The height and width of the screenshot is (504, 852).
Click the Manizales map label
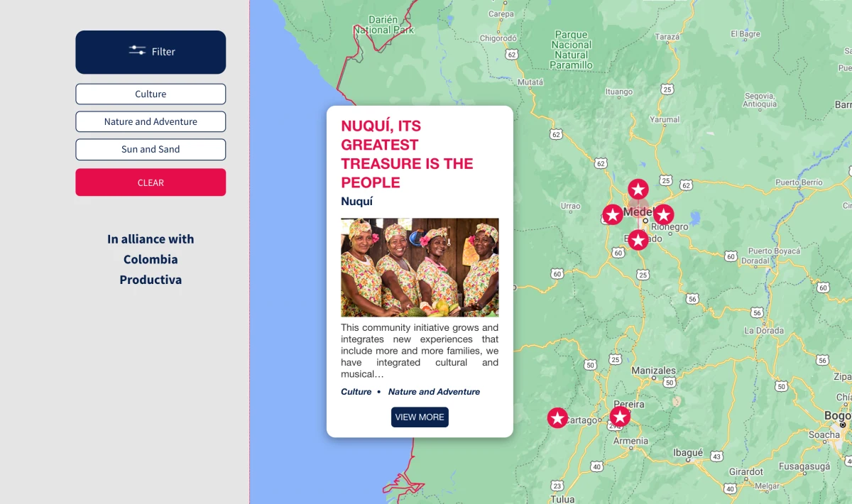click(653, 371)
